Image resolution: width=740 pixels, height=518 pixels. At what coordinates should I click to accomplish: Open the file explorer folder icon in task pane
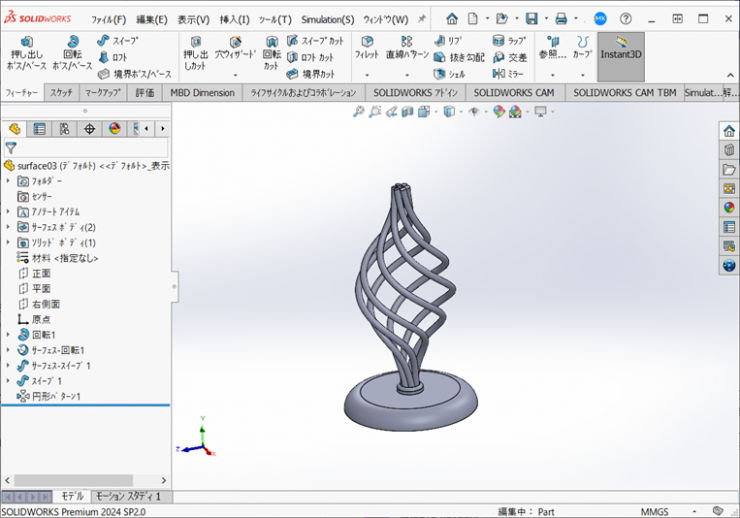[729, 169]
